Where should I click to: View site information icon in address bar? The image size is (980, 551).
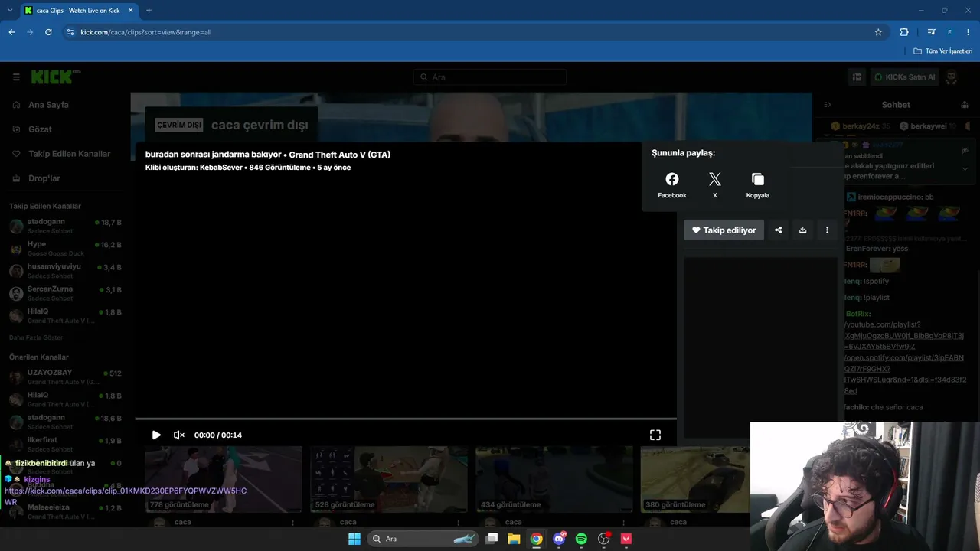(70, 32)
